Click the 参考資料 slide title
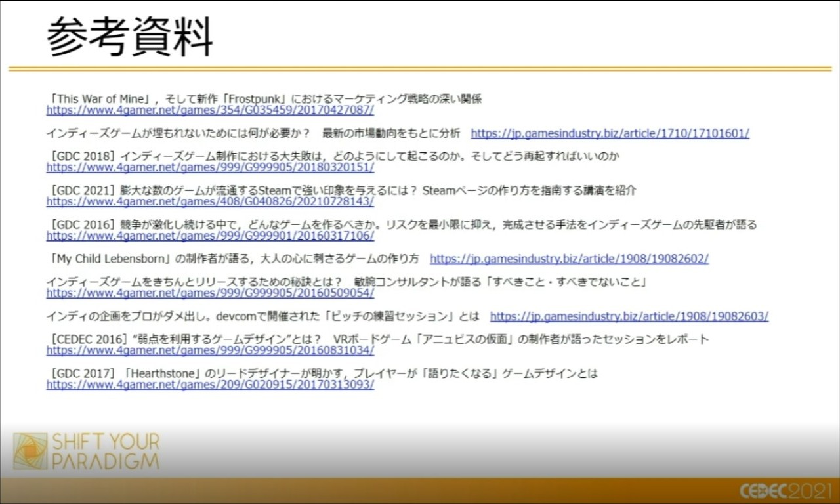The width and height of the screenshot is (840, 504). [x=130, y=37]
